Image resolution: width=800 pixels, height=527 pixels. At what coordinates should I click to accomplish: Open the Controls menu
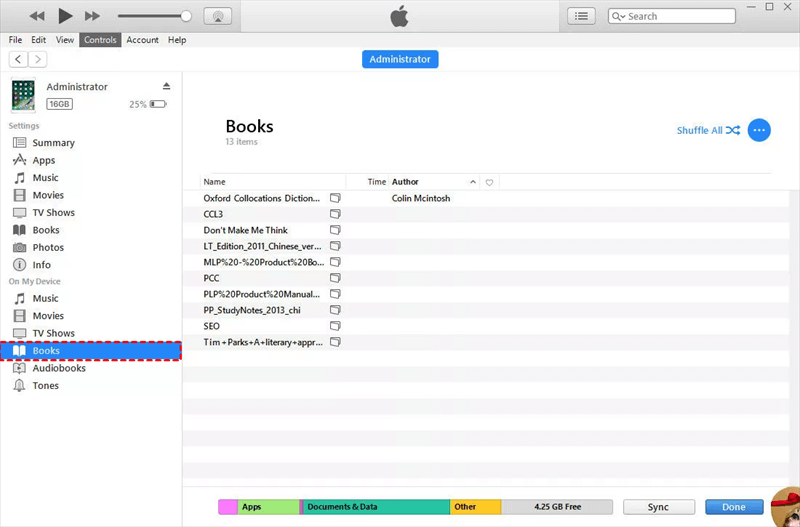click(100, 40)
